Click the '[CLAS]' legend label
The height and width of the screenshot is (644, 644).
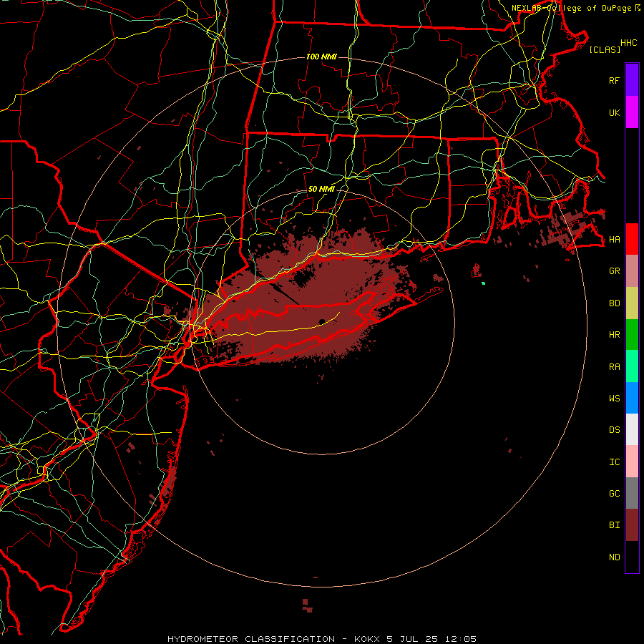(605, 49)
